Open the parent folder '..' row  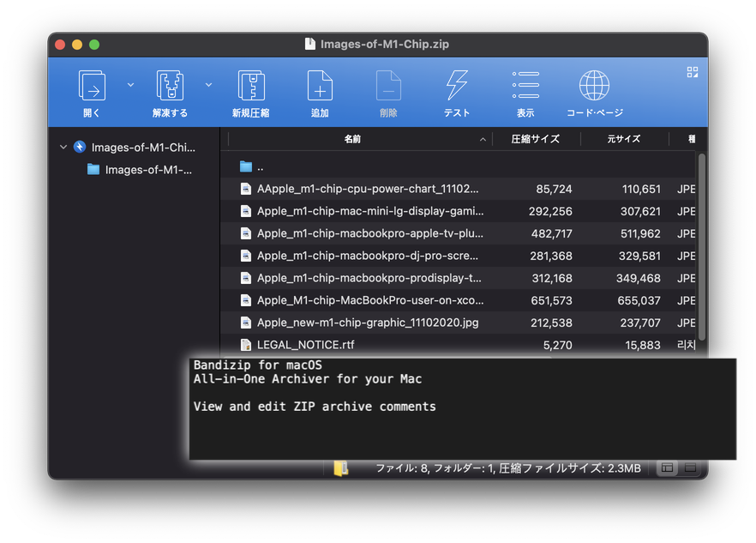click(x=458, y=167)
